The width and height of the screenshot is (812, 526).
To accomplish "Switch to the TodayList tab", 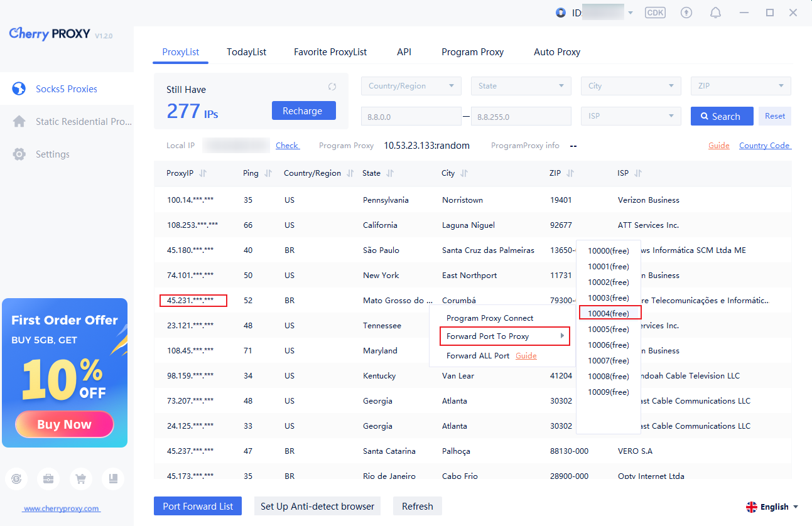I will (x=246, y=52).
